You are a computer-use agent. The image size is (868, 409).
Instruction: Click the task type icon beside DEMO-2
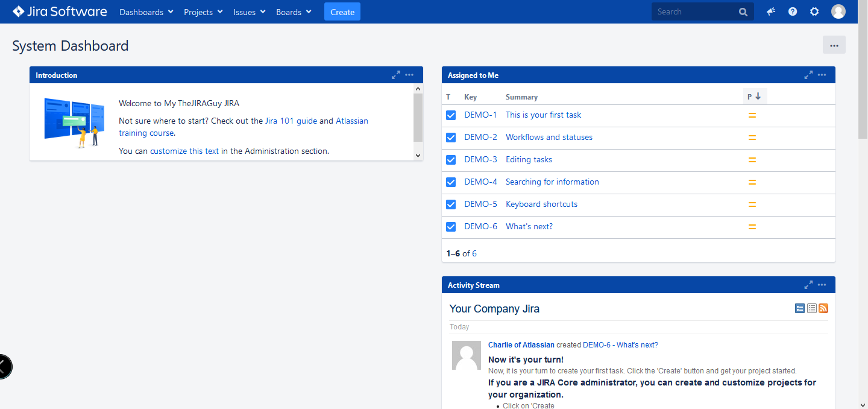(x=450, y=137)
